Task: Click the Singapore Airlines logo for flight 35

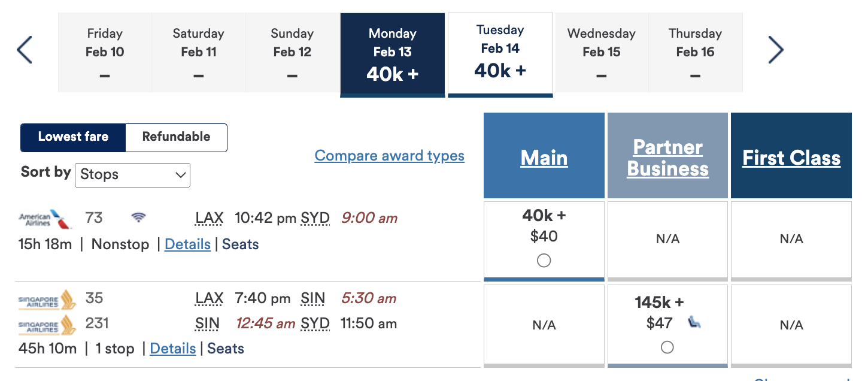Action: (47, 300)
